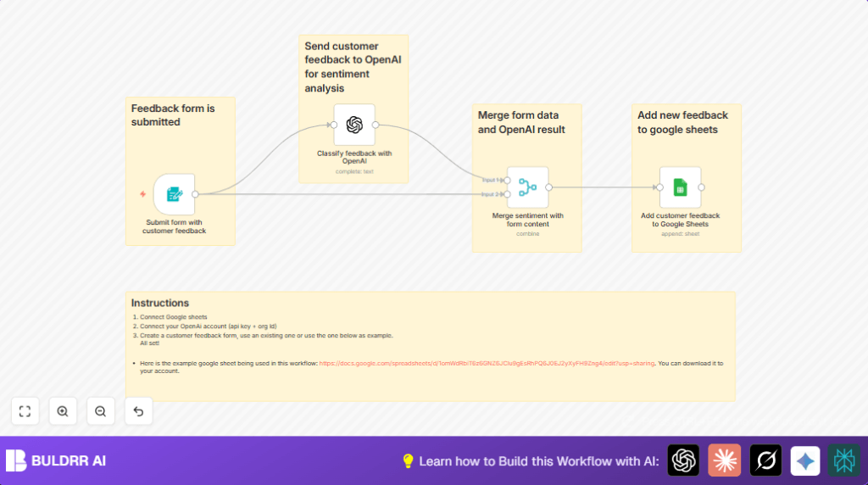This screenshot has height=485, width=868.
Task: Click the teal Perplexity icon
Action: [x=844, y=460]
